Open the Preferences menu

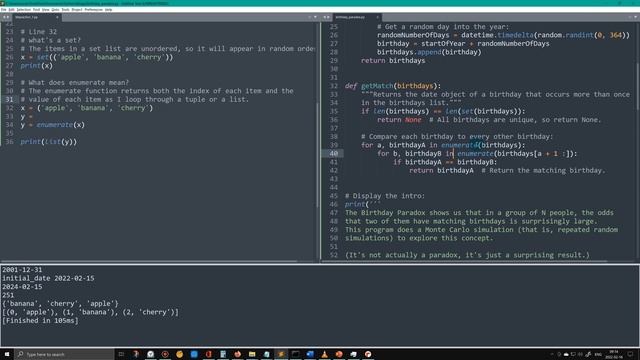pyautogui.click(x=93, y=9)
